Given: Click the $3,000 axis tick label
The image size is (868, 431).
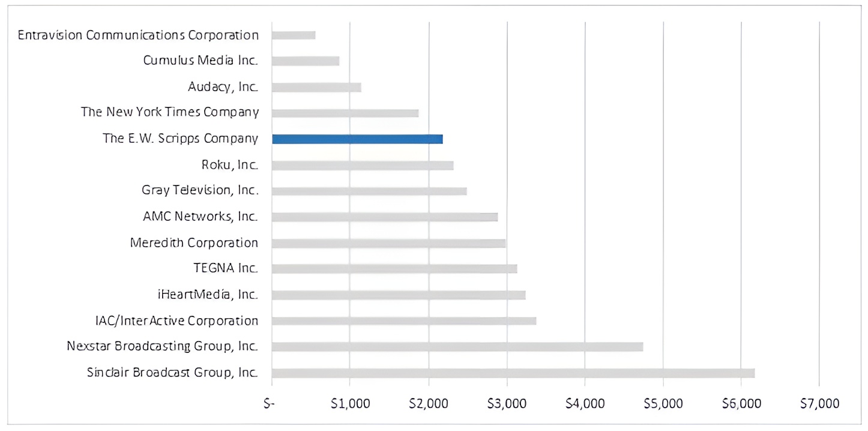Looking at the screenshot, I should point(507,404).
